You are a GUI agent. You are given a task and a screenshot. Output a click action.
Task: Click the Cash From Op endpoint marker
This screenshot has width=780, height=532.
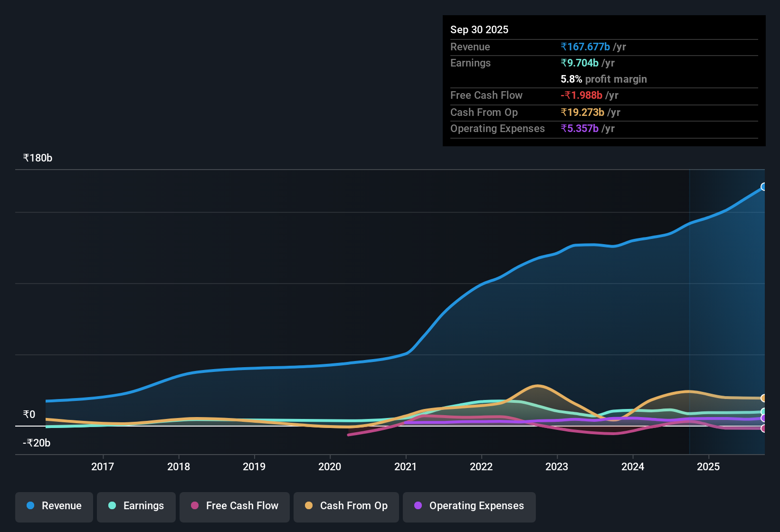(x=764, y=398)
